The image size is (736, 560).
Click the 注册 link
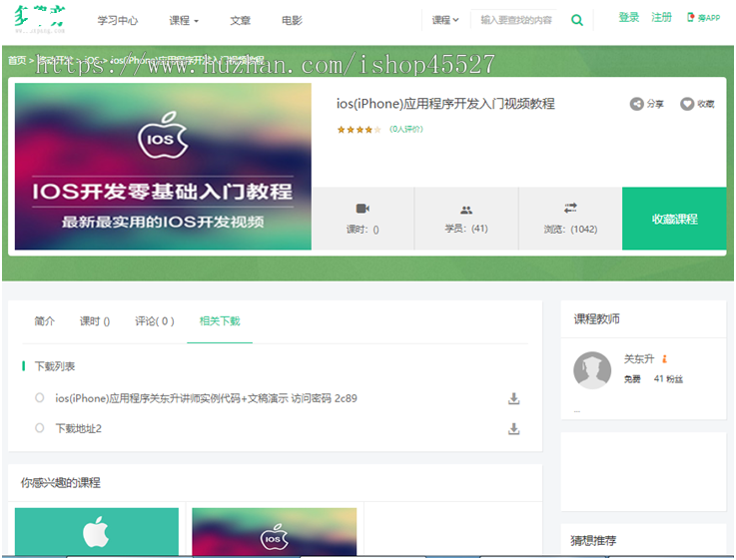pos(661,17)
